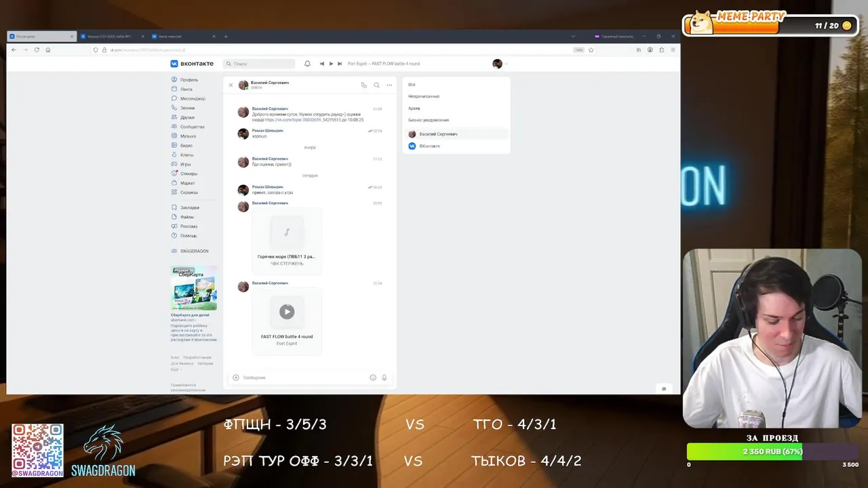Skip to next track in VK header

[x=340, y=64]
